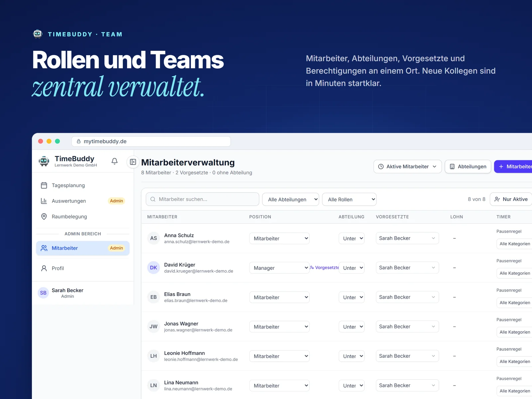Click Vorgesetzte badge in David Krüger row
The image size is (532, 399).
[x=325, y=268]
